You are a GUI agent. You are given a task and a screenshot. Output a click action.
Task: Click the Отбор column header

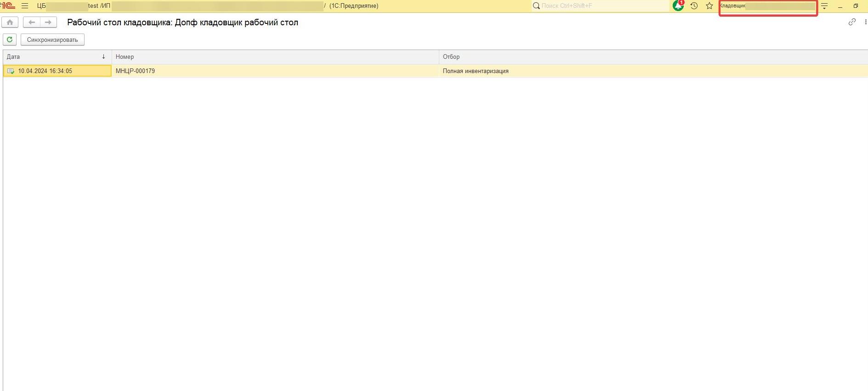pos(653,57)
